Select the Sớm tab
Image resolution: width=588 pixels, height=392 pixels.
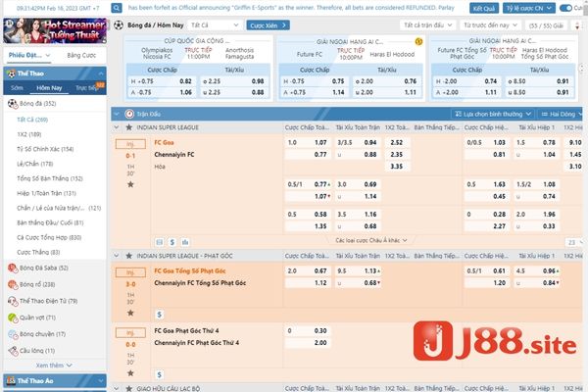(16, 87)
